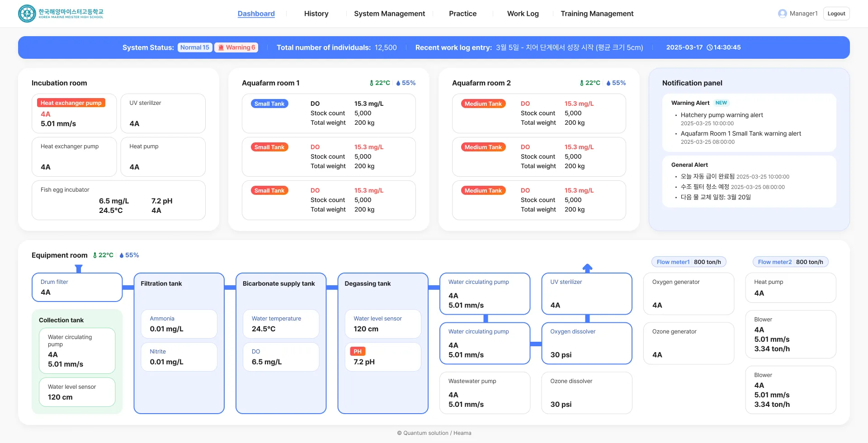Select the Drum filter card
Viewport: 868px width, 443px height.
click(x=77, y=287)
